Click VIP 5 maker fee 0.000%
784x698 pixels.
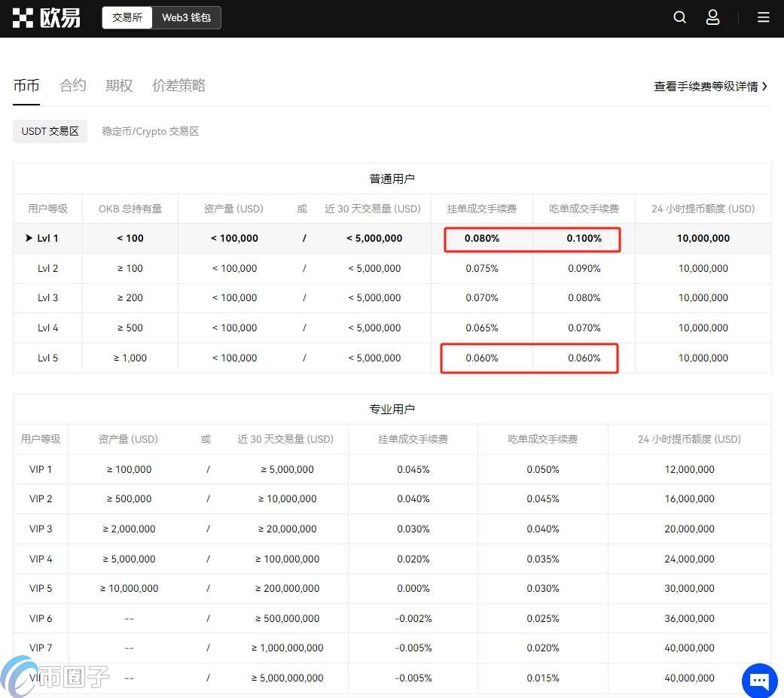coord(413,588)
